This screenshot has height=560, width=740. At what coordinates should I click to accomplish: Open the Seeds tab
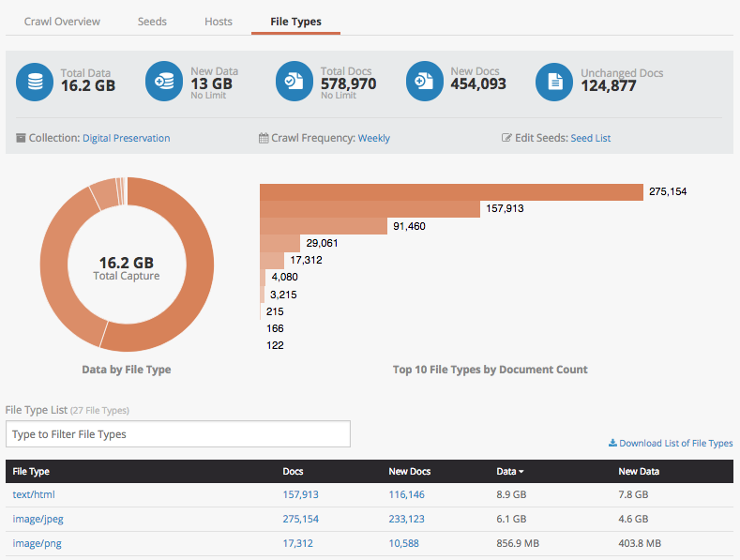coord(152,21)
